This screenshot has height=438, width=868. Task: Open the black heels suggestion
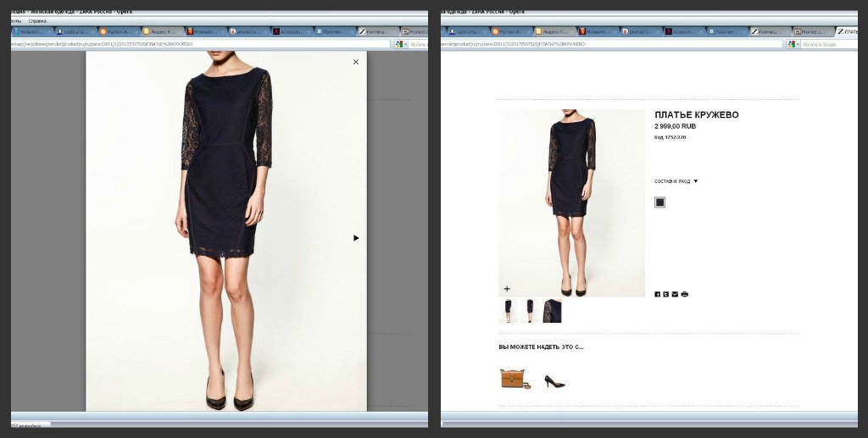(554, 381)
